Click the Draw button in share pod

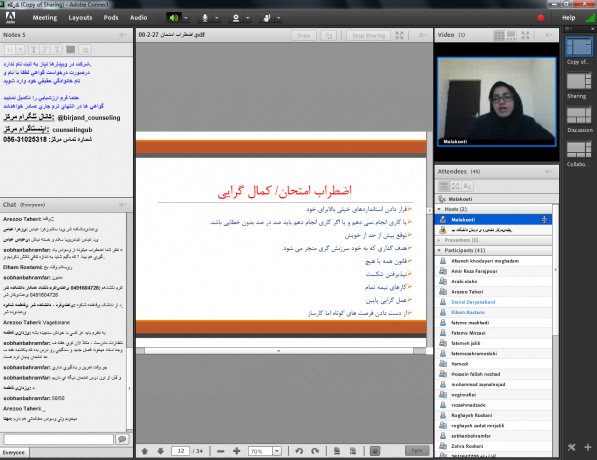coord(303,35)
